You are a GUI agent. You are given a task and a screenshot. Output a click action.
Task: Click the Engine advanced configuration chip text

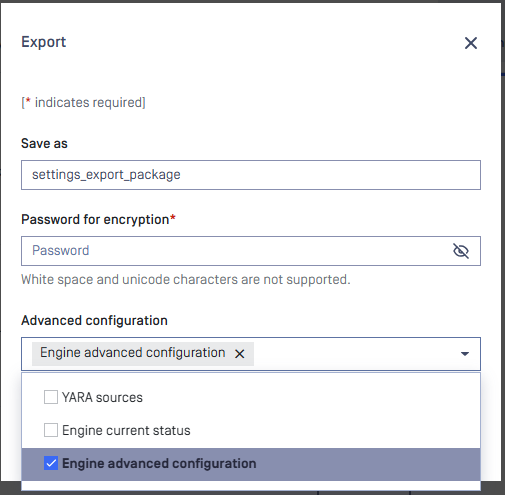pos(133,353)
